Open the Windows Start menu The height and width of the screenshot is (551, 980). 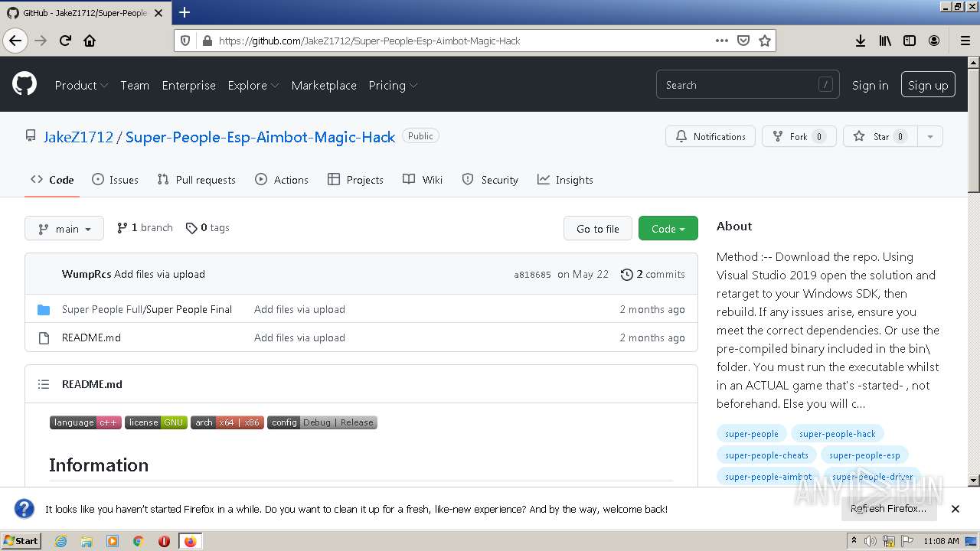click(x=21, y=541)
